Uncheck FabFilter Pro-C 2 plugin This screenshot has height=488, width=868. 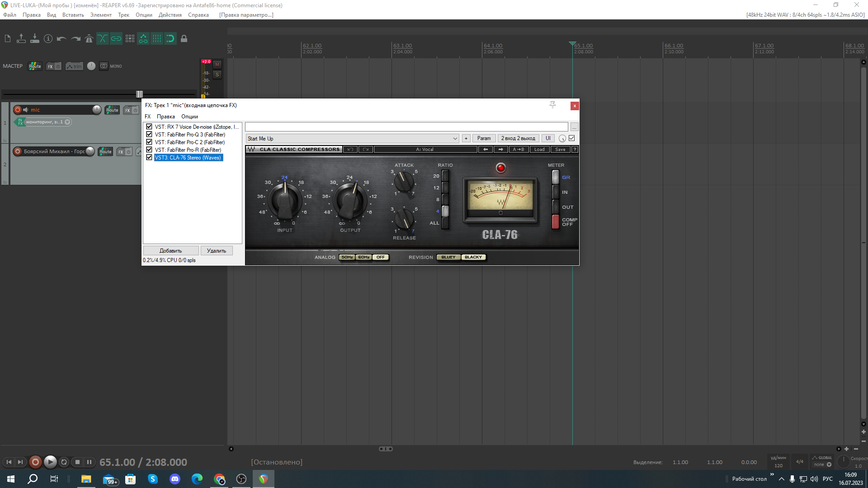149,142
